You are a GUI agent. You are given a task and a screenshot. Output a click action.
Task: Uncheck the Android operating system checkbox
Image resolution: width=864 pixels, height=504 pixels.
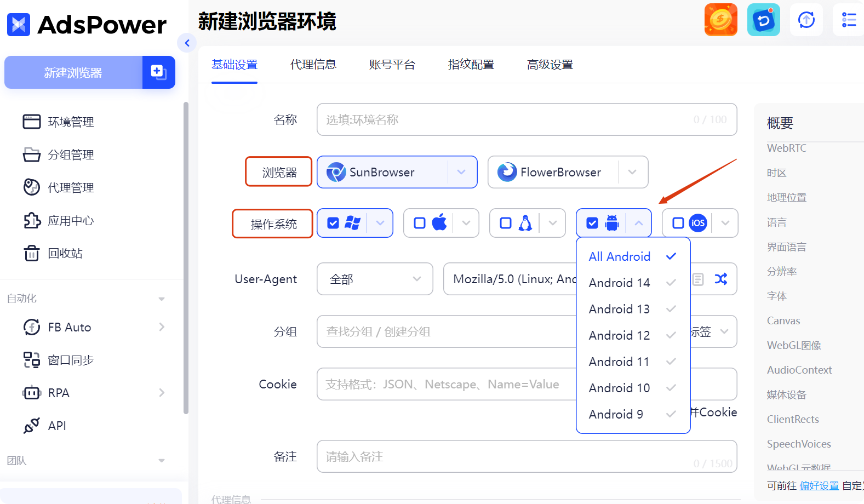(x=592, y=223)
